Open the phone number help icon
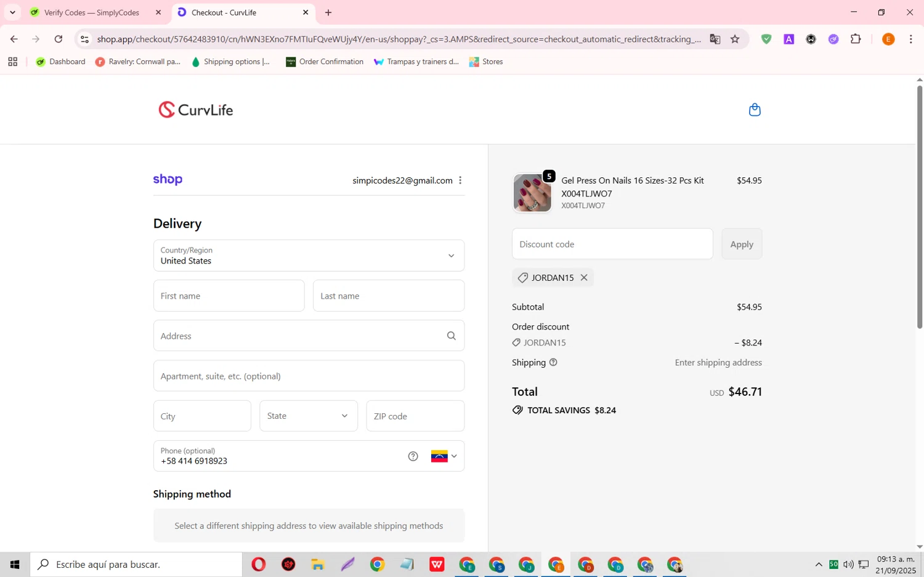 pos(413,456)
